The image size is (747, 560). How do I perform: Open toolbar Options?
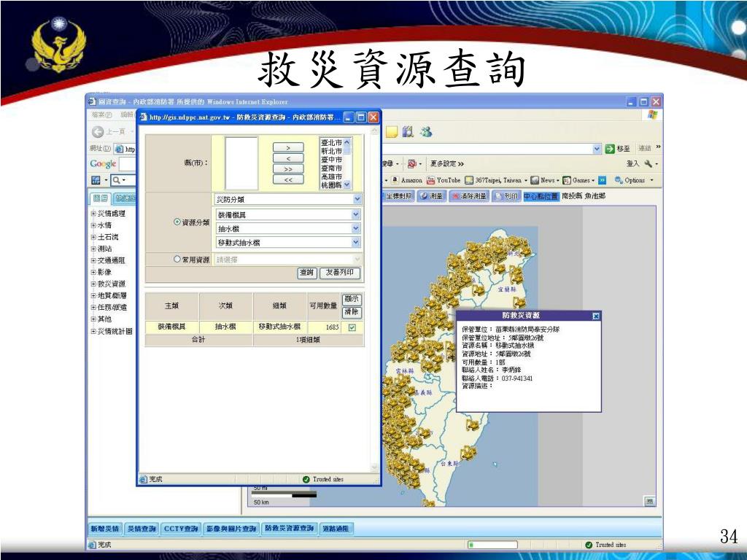[630, 180]
